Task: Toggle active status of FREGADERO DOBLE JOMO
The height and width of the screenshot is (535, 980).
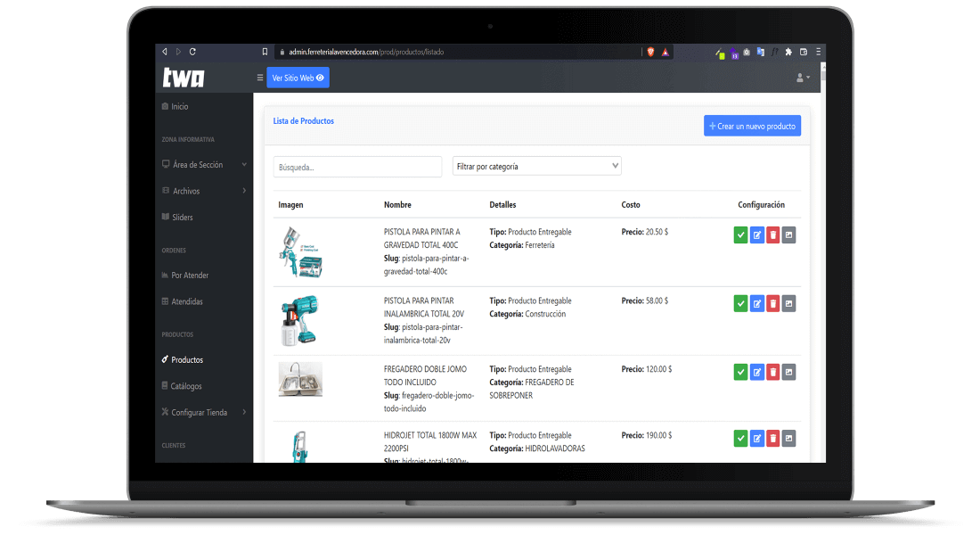Action: point(740,372)
